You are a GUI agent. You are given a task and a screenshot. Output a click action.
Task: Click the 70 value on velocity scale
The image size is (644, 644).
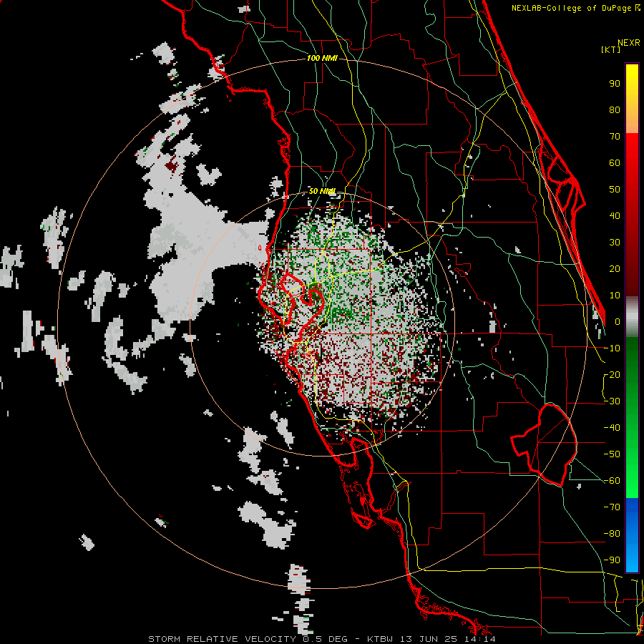[615, 137]
